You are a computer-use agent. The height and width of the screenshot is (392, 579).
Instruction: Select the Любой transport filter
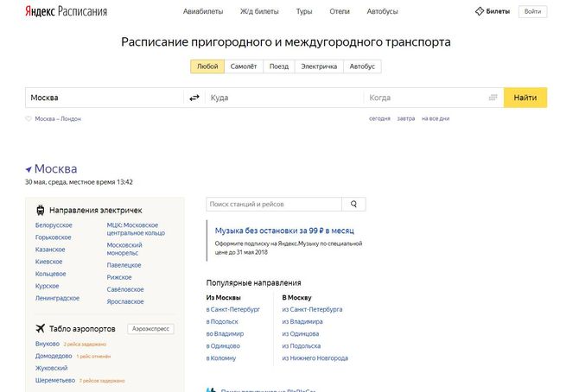pyautogui.click(x=207, y=66)
